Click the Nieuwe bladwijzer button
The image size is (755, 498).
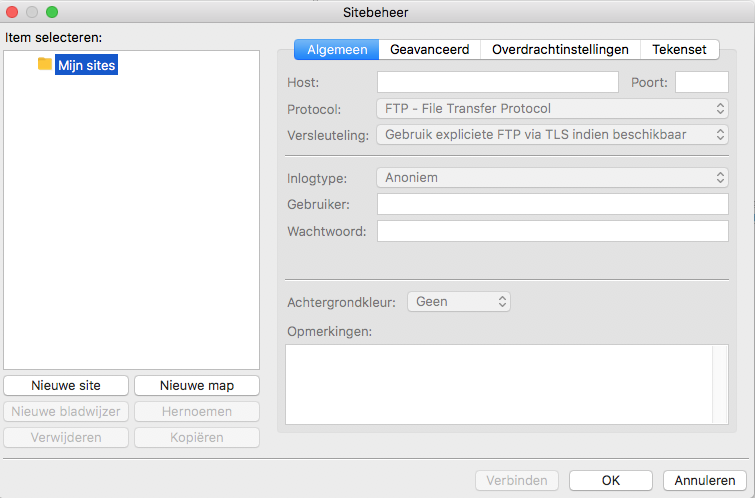[66, 412]
